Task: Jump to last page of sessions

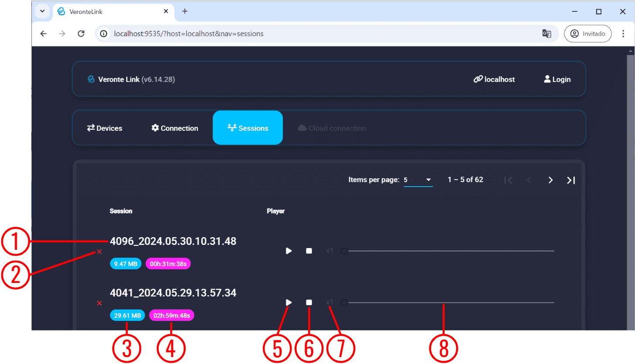Action: [x=571, y=180]
